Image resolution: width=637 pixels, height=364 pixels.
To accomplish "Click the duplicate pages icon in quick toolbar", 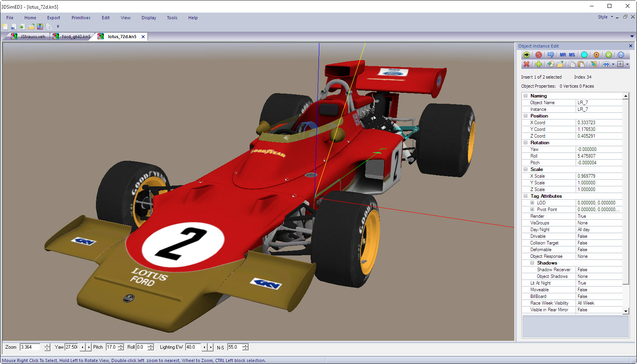I will pos(49,27).
